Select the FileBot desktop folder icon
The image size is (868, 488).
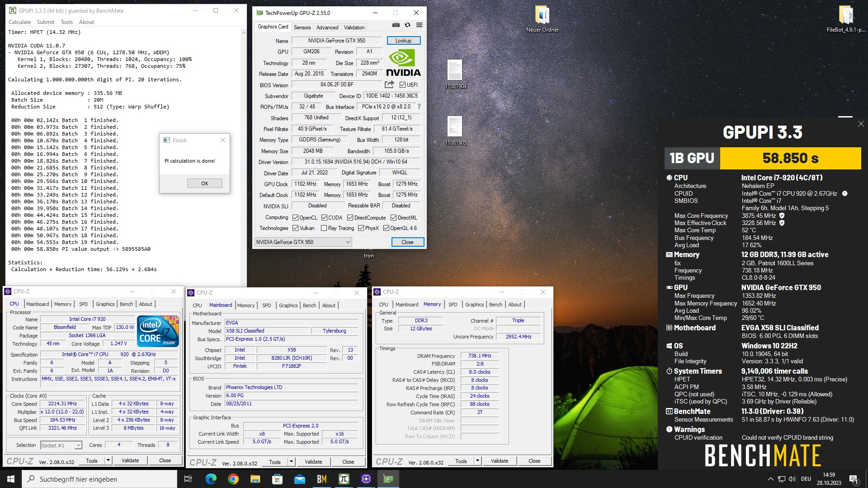click(846, 19)
